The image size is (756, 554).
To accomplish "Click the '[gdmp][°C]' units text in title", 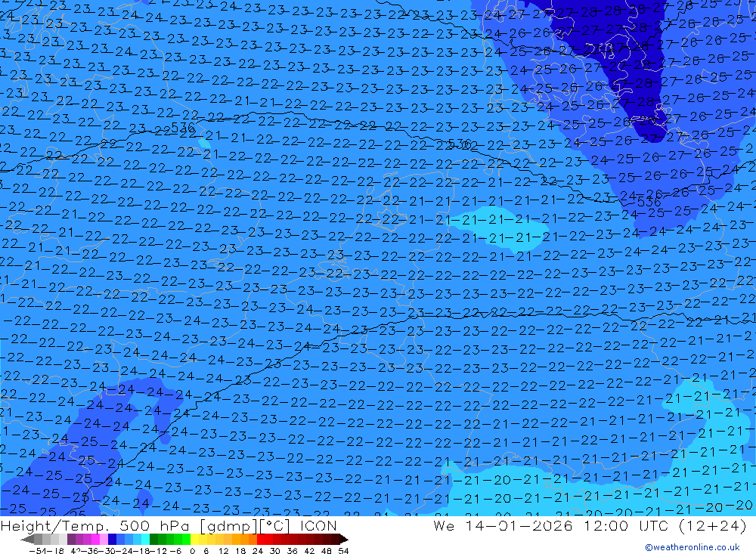I will click(244, 526).
